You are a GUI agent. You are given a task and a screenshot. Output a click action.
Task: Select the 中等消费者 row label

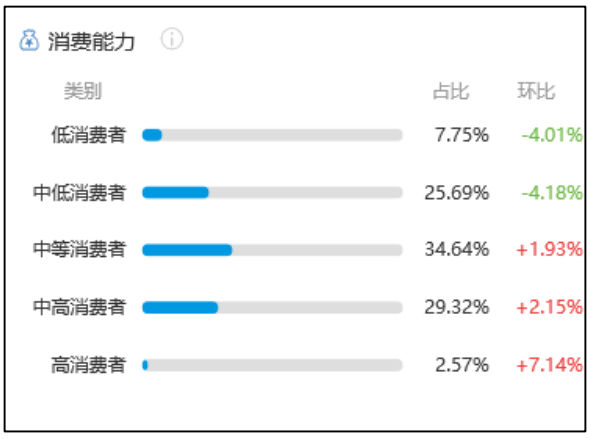pos(79,249)
